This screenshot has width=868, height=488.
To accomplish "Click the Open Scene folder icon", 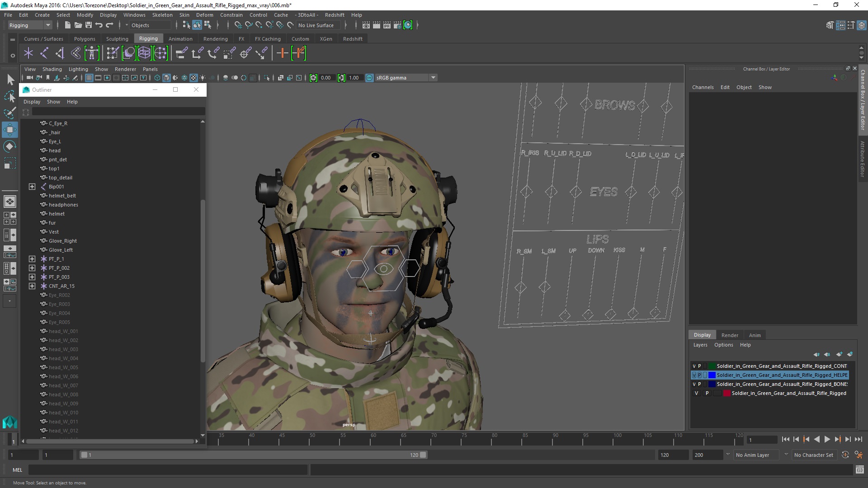I will 78,25.
